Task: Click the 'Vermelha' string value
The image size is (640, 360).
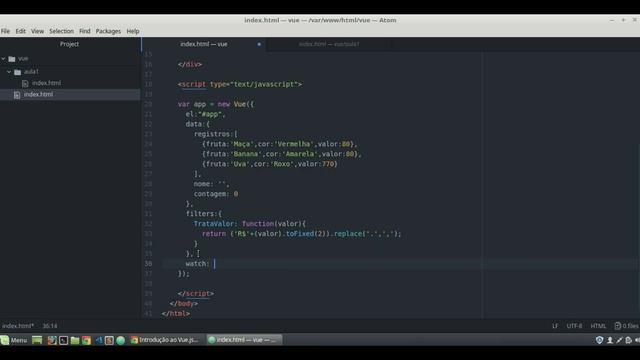Action: coord(294,144)
